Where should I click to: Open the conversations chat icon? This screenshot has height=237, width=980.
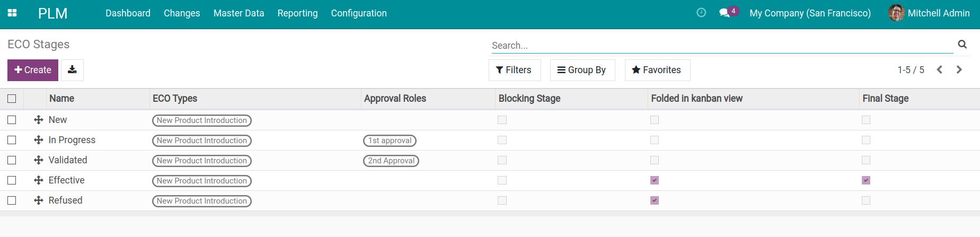tap(725, 13)
